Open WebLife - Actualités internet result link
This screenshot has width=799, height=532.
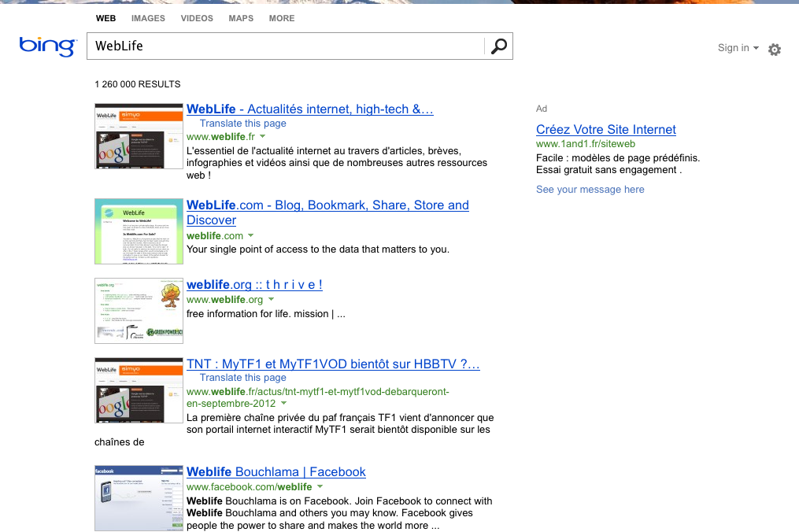pyautogui.click(x=310, y=109)
